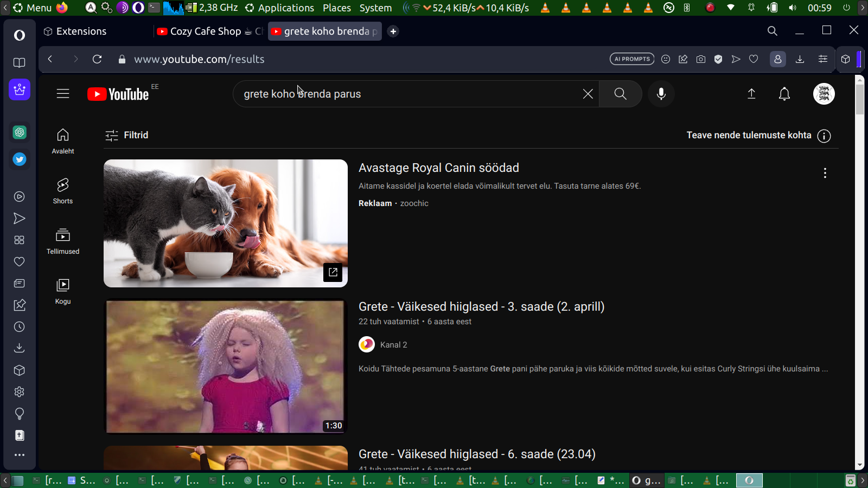The height and width of the screenshot is (488, 868).
Task: Open Filtrid search filters
Action: tap(126, 135)
